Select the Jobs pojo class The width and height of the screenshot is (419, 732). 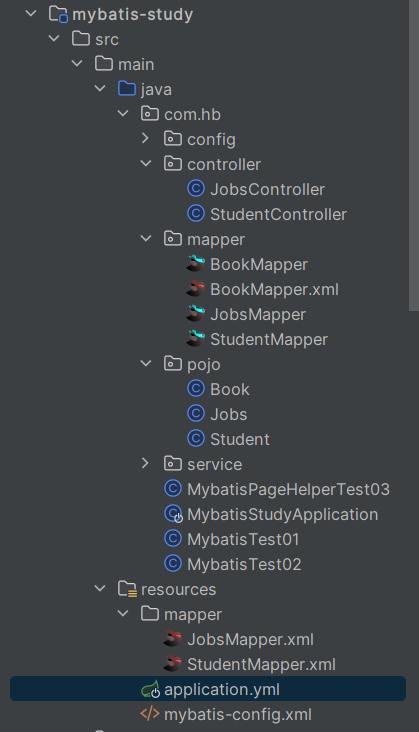point(229,414)
